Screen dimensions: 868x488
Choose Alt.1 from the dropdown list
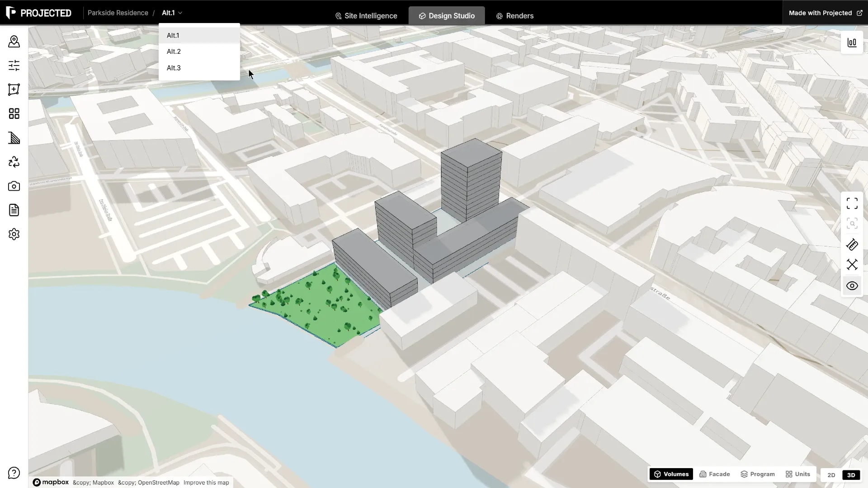click(199, 35)
